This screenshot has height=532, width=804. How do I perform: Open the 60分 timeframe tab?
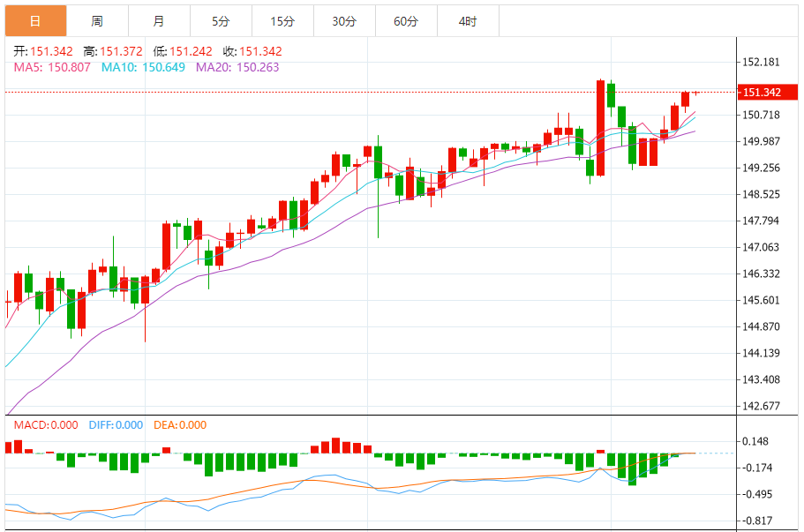(x=407, y=21)
